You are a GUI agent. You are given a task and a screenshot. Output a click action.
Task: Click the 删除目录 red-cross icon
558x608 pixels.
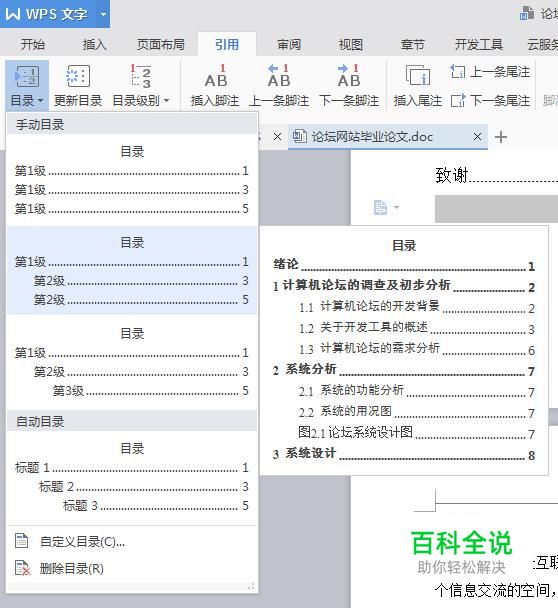point(22,568)
